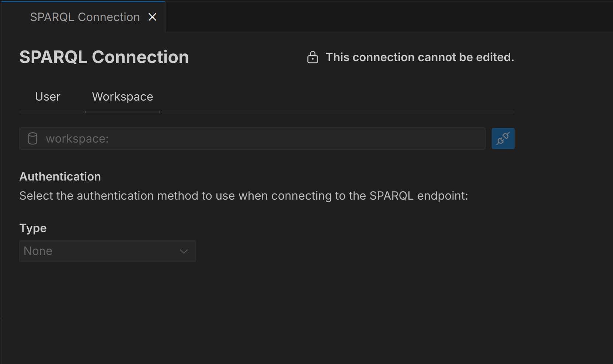Click the workspace: placeholder text

[x=77, y=139]
